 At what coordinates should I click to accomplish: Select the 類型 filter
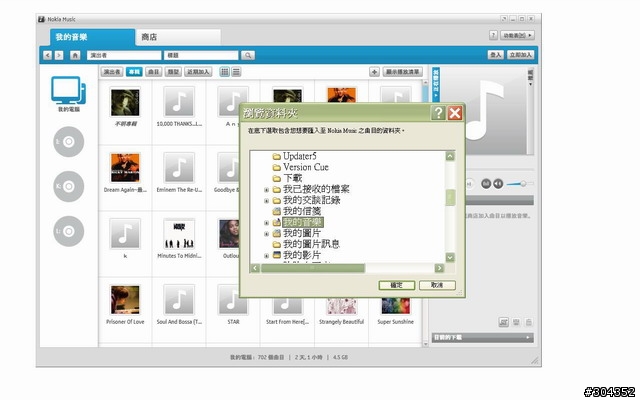point(173,72)
